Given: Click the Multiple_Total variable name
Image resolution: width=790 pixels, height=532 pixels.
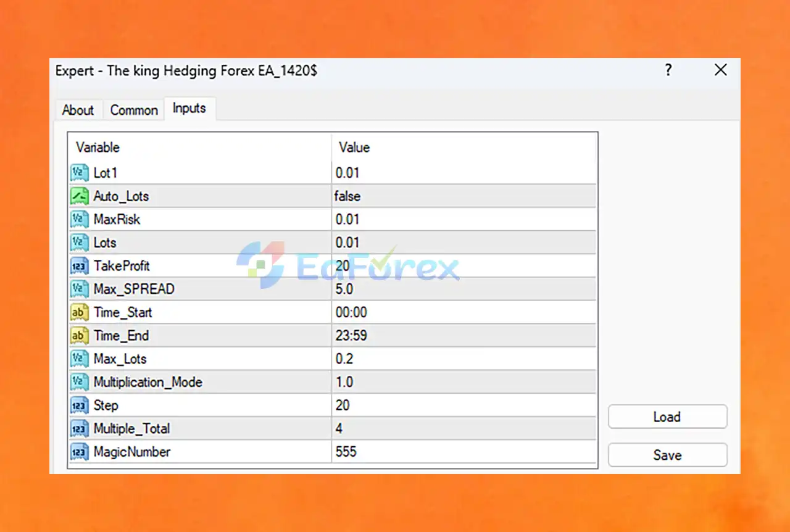Looking at the screenshot, I should tap(131, 428).
